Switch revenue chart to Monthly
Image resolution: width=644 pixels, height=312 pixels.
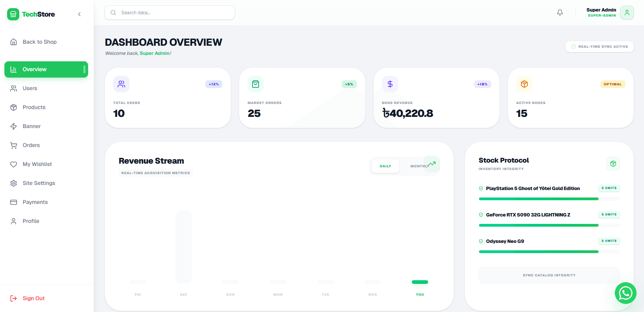coord(420,166)
